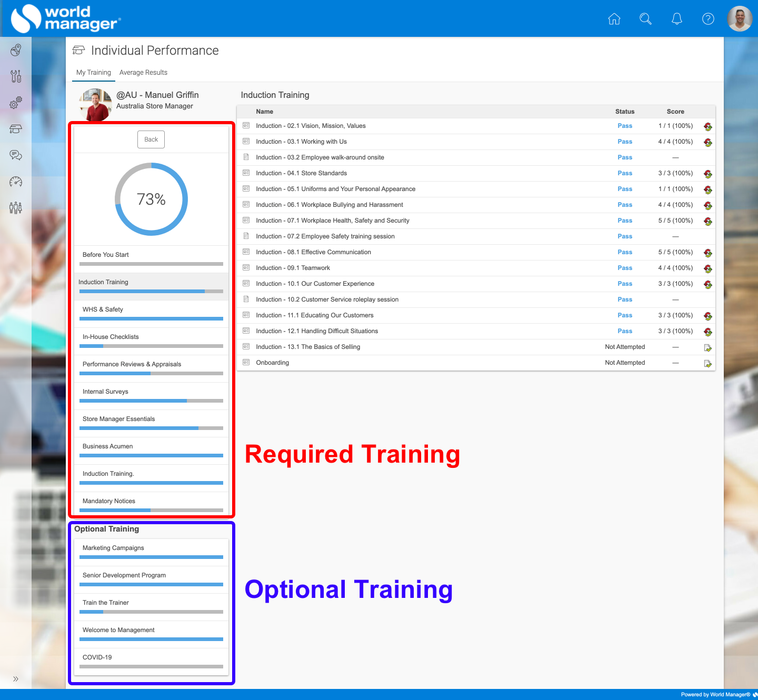Screen dimensions: 758x700
Task: Click the World Manager logo
Action: pos(66,18)
